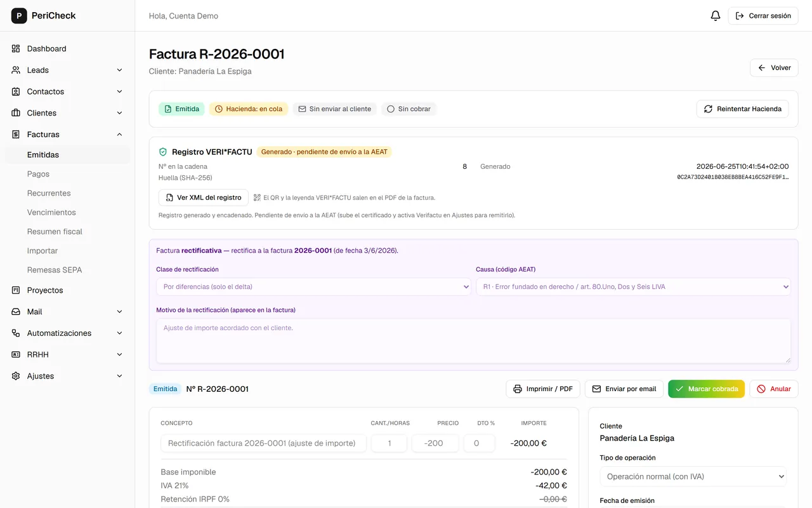Viewport: 812px width, 508px height.
Task: Click the Motivo de la rectificación textarea
Action: (x=473, y=341)
